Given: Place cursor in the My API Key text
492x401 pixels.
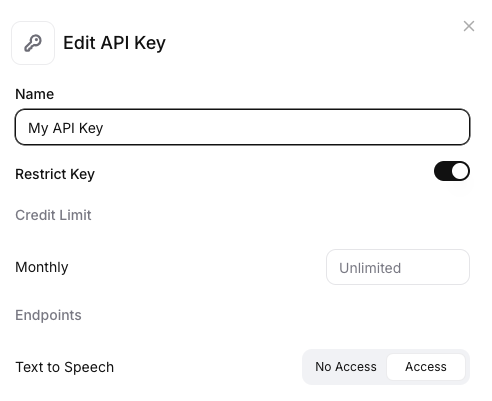Looking at the screenshot, I should (66, 128).
